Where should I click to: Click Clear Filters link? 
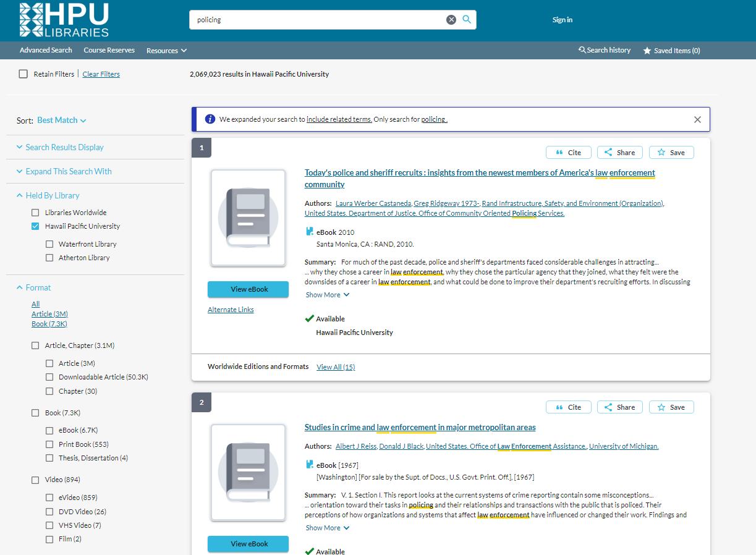(x=101, y=74)
